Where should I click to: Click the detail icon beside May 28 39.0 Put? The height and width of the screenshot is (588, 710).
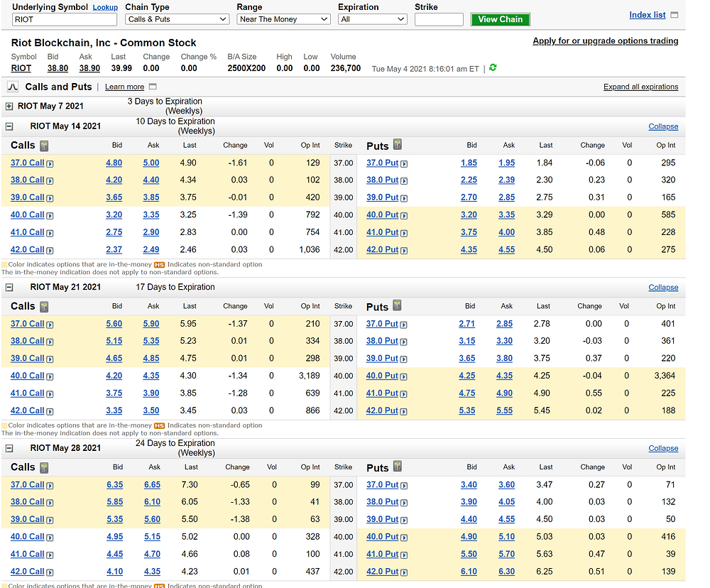pos(404,520)
